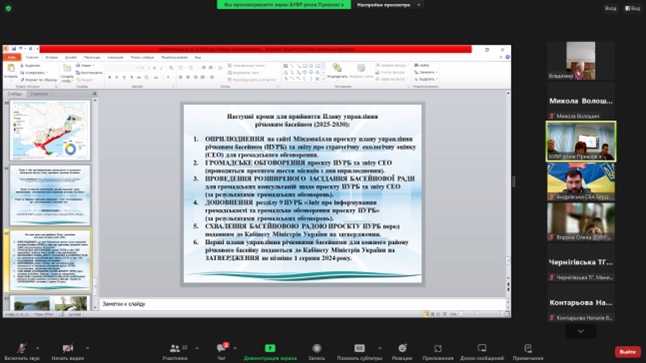Expand video options arrow beside Начать видео

point(87,348)
